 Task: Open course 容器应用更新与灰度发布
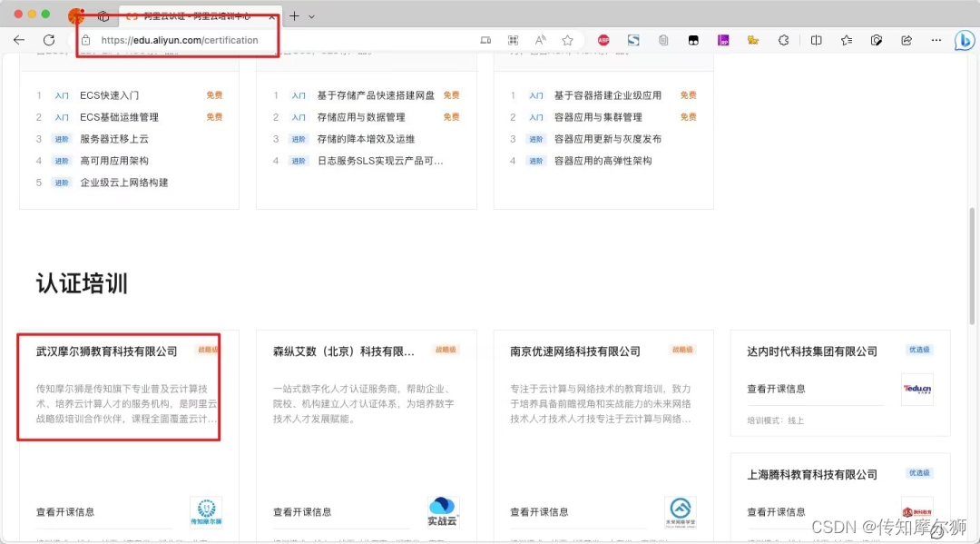(608, 139)
